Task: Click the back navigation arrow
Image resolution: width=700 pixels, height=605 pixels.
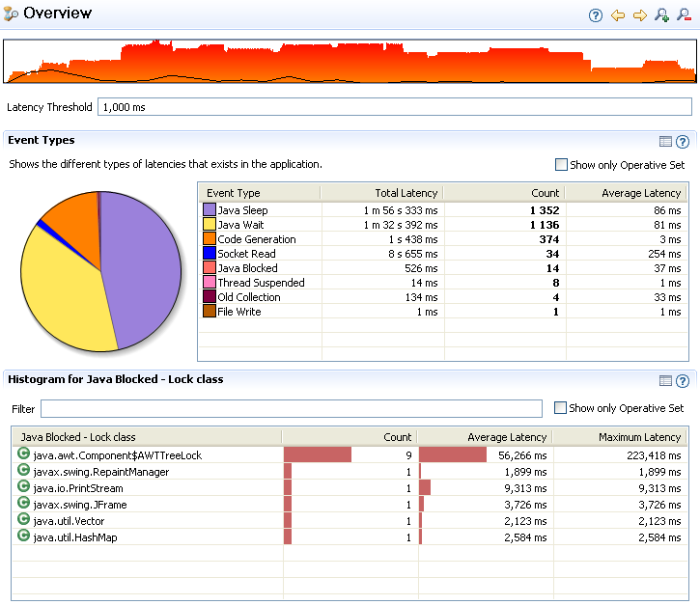Action: click(x=618, y=15)
